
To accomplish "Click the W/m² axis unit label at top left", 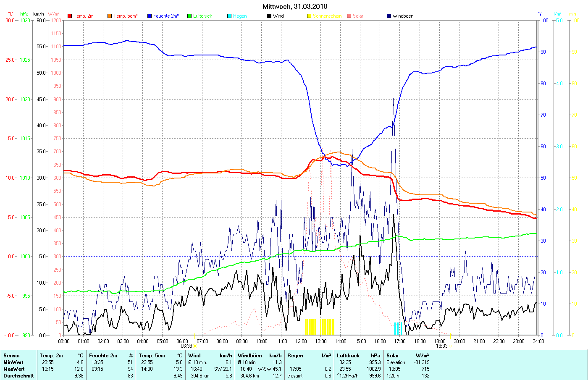I will tap(54, 14).
